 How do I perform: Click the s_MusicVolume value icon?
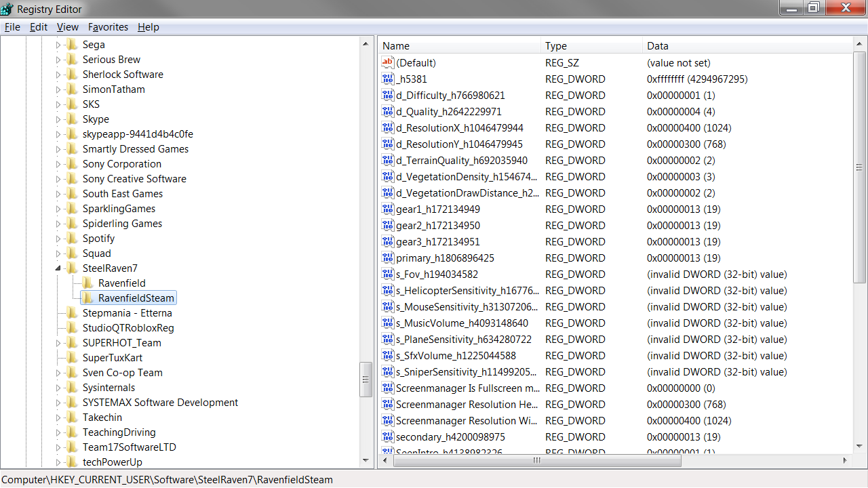coord(388,323)
